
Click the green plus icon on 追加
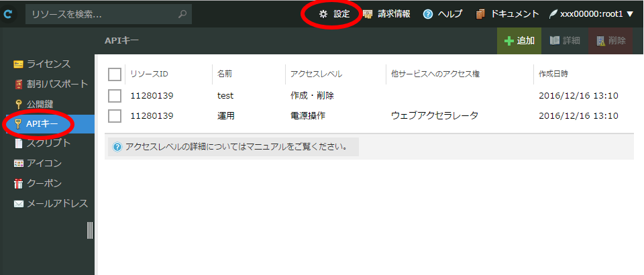tap(509, 41)
